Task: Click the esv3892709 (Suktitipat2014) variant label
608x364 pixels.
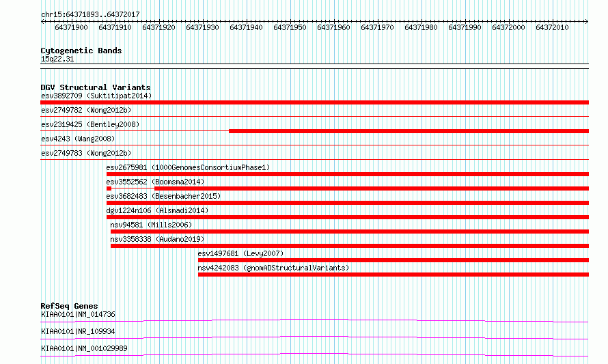Action: tap(96, 96)
